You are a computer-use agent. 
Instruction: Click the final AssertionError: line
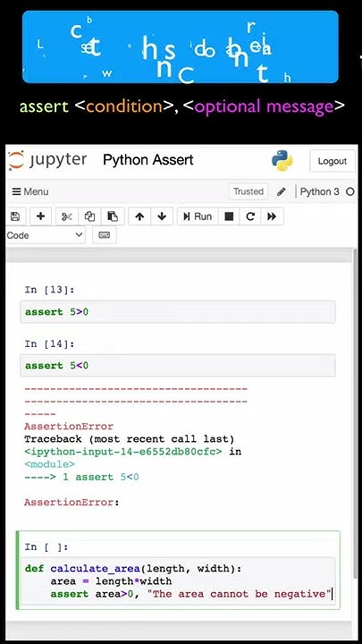[72, 503]
